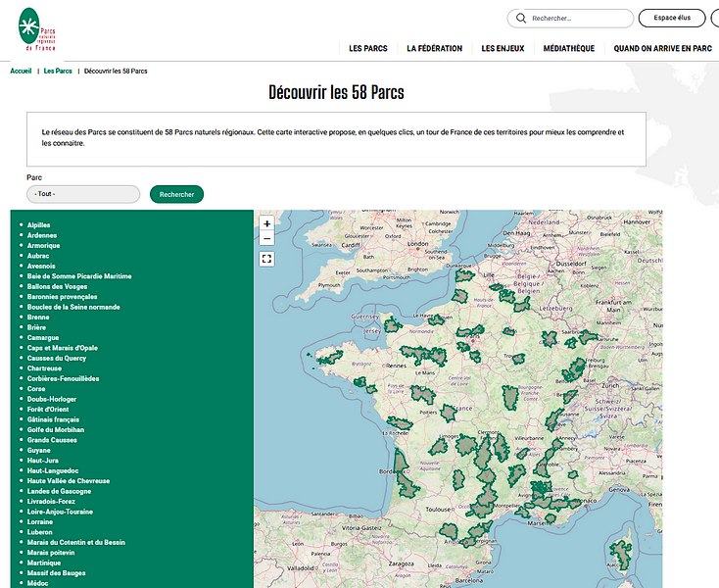Click the Parcs naturels régionaux logo
719x588 pixels.
[x=36, y=29]
